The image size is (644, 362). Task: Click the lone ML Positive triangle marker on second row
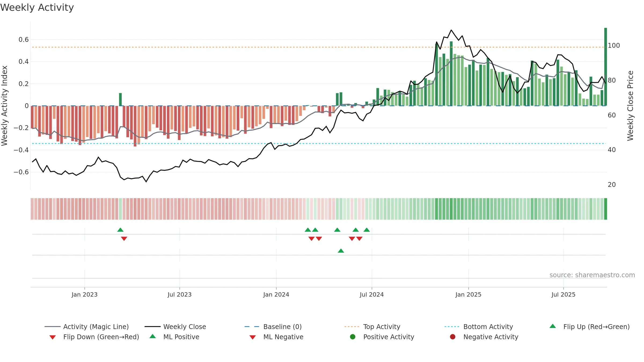coord(341,251)
